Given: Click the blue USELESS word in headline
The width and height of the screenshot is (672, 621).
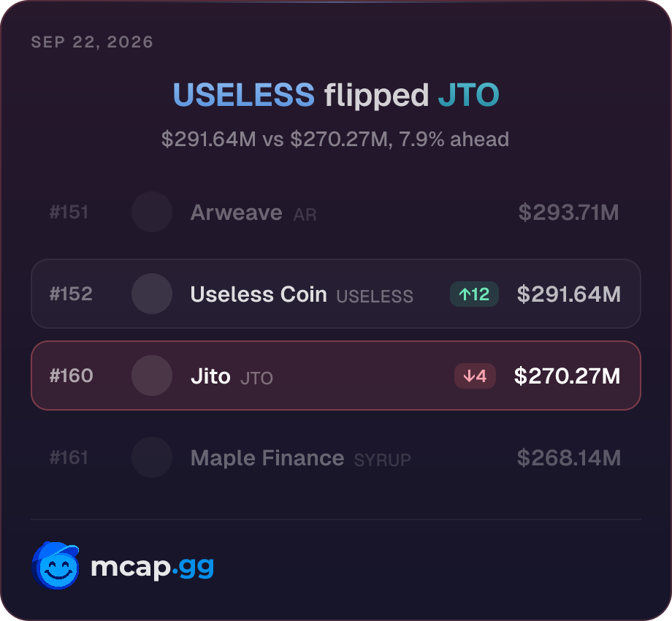Looking at the screenshot, I should (x=243, y=95).
